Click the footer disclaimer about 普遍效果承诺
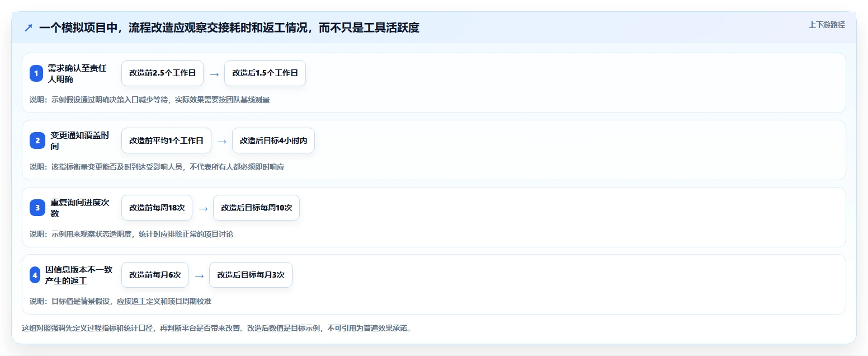 point(216,328)
